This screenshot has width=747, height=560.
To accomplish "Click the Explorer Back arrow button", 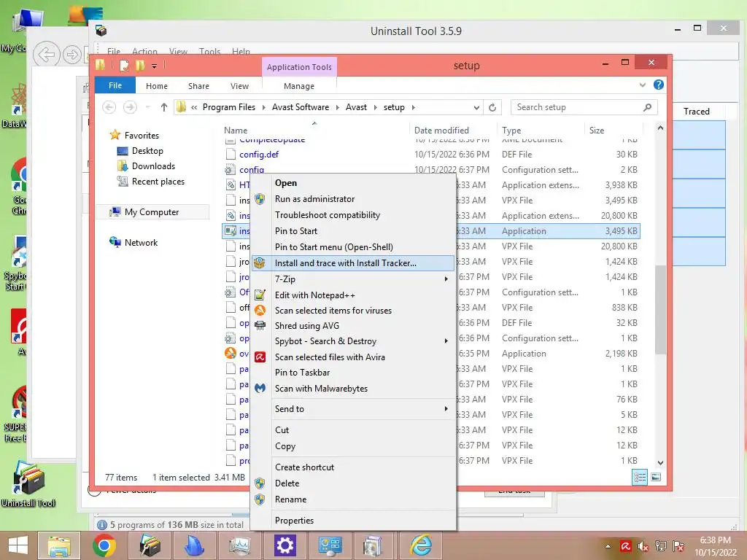I will [x=109, y=107].
